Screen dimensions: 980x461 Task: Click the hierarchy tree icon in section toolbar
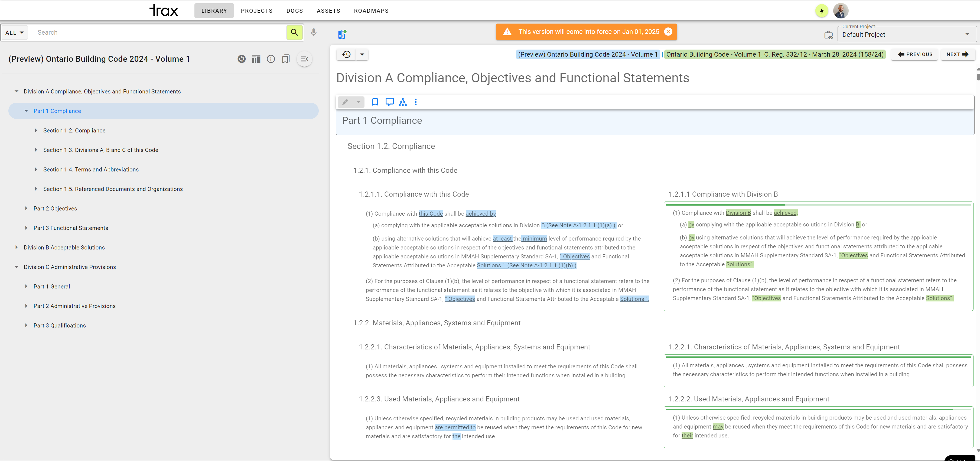tap(403, 102)
